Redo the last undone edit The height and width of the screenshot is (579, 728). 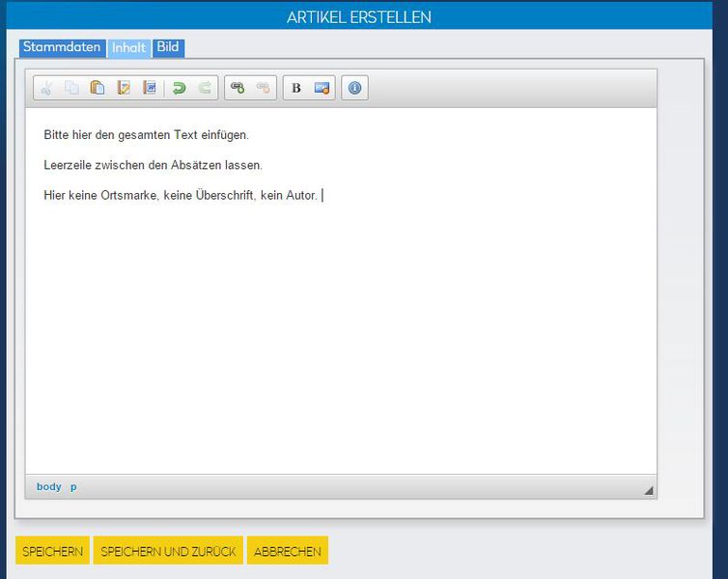205,88
